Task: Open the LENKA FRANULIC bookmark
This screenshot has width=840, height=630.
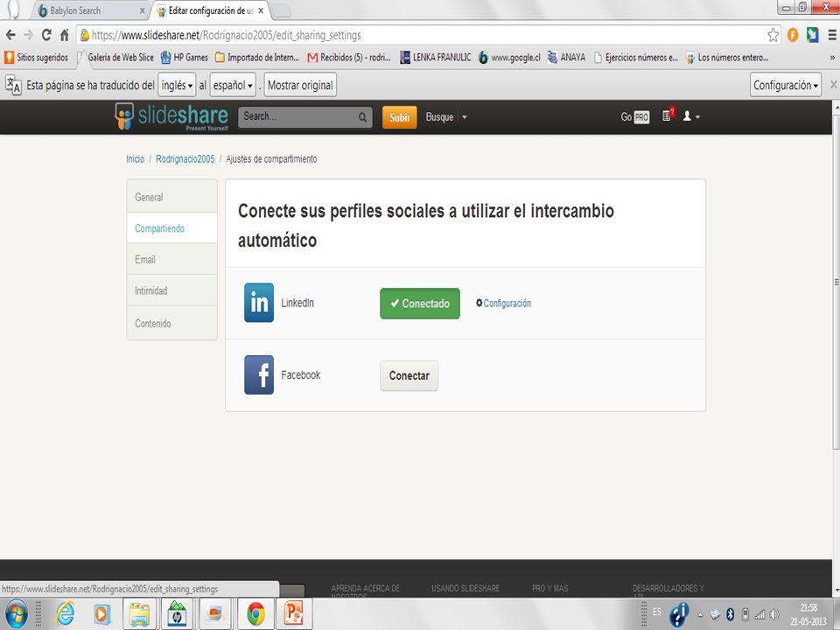Action: pyautogui.click(x=436, y=58)
